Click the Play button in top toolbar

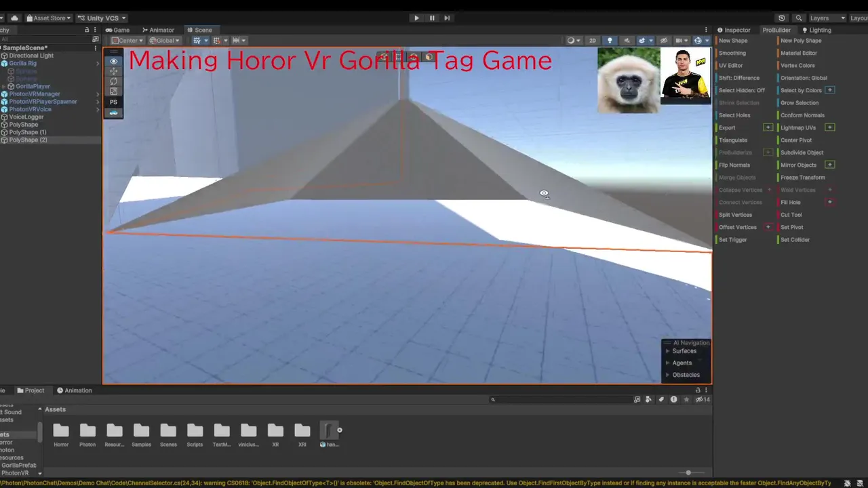point(416,18)
